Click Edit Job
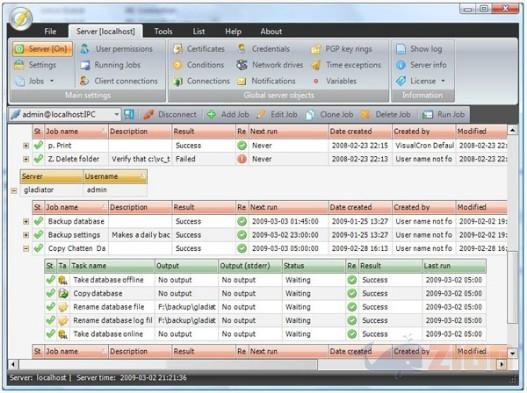The height and width of the screenshot is (393, 527). [x=277, y=115]
